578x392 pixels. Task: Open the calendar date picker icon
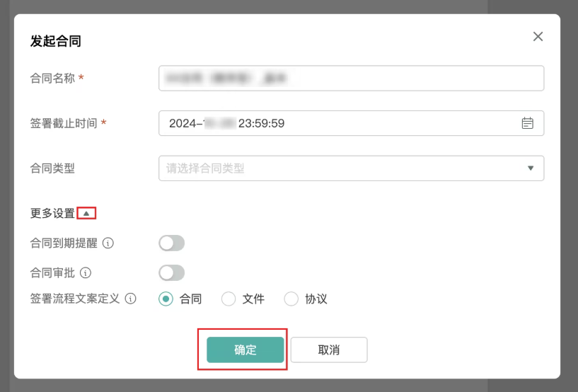pyautogui.click(x=528, y=123)
